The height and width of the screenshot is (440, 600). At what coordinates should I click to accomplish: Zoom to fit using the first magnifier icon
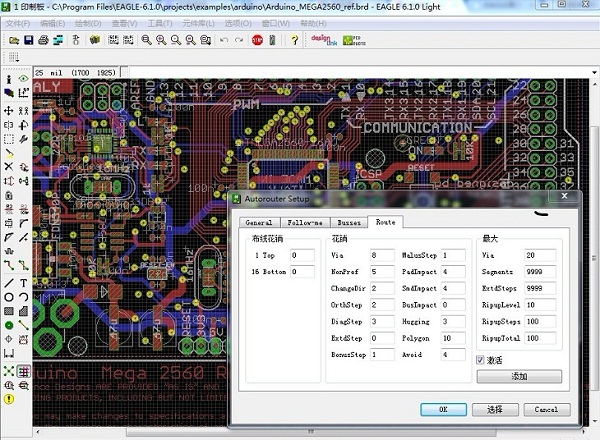point(146,40)
